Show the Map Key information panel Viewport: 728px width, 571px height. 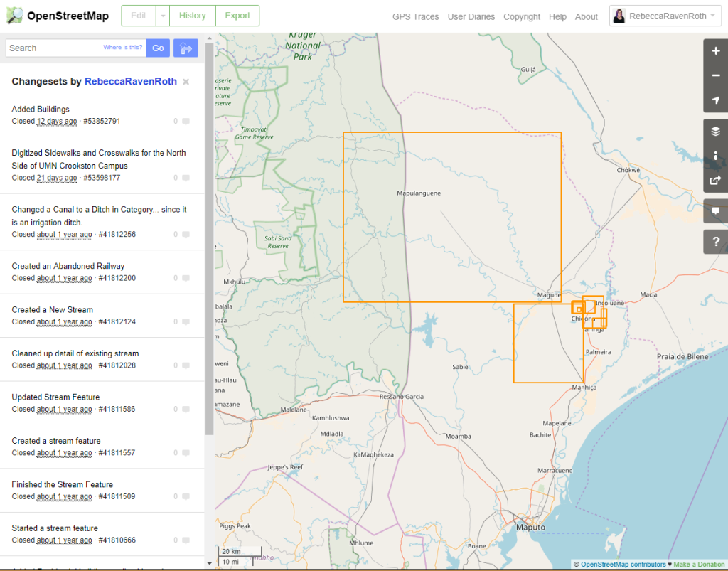(715, 156)
